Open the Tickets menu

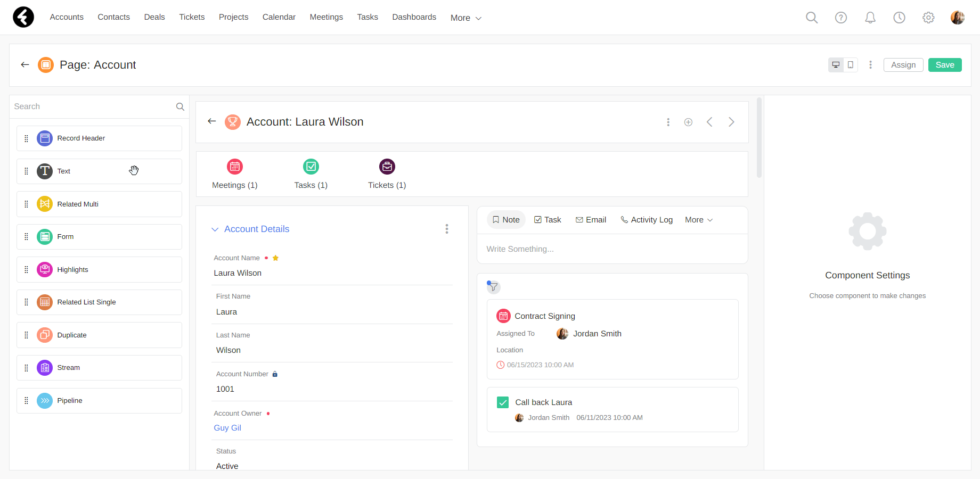(x=192, y=17)
